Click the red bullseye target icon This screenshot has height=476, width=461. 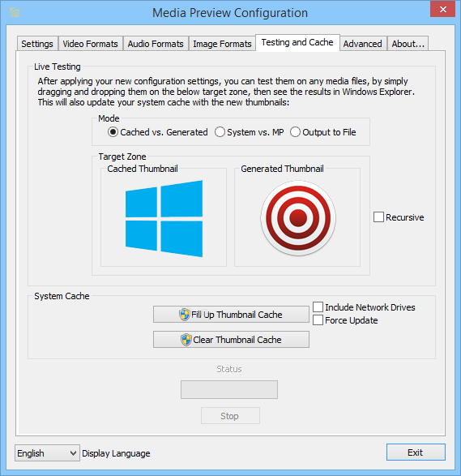coord(298,218)
